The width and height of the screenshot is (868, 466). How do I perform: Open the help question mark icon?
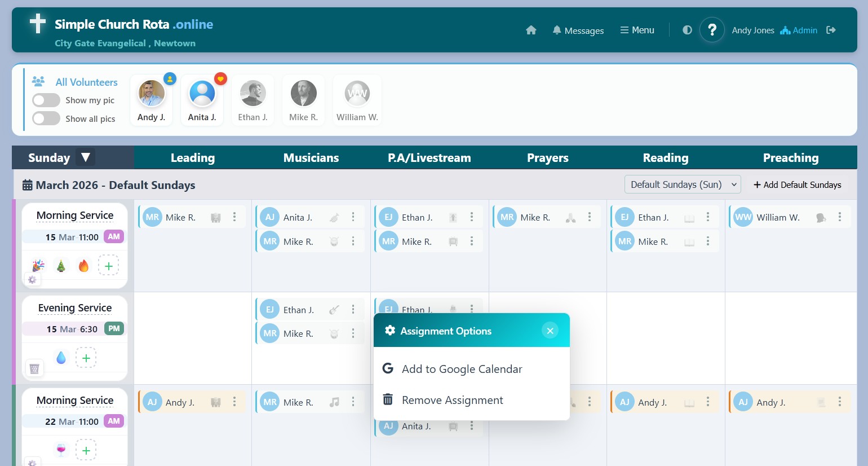point(712,29)
